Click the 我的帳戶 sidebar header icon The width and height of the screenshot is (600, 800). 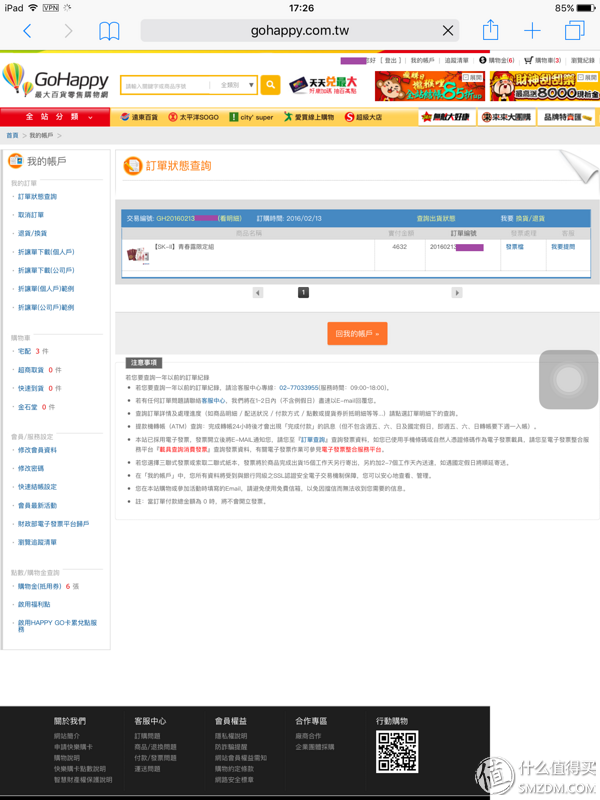16,161
